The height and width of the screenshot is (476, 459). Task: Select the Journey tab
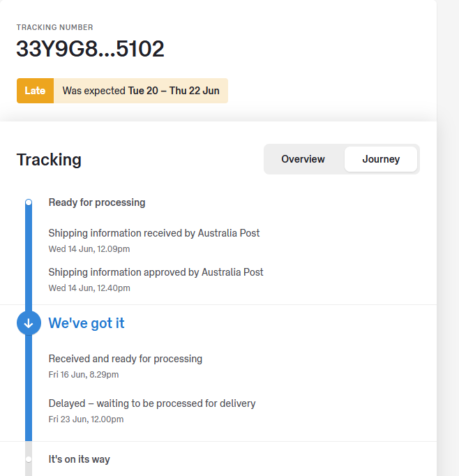[381, 159]
